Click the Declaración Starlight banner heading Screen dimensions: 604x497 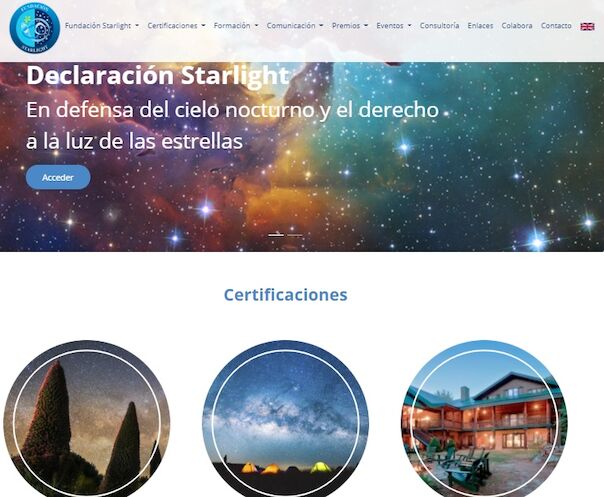tap(158, 75)
